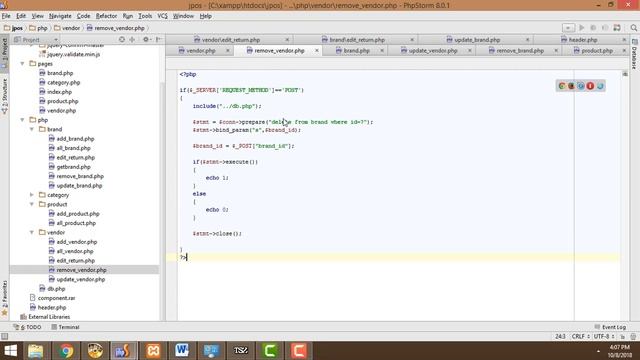Click the Project Structure icon in toolbar

617,28
